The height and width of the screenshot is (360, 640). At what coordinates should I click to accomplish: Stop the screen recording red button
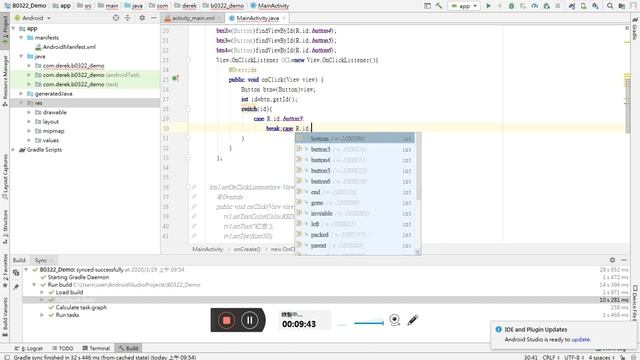227,320
